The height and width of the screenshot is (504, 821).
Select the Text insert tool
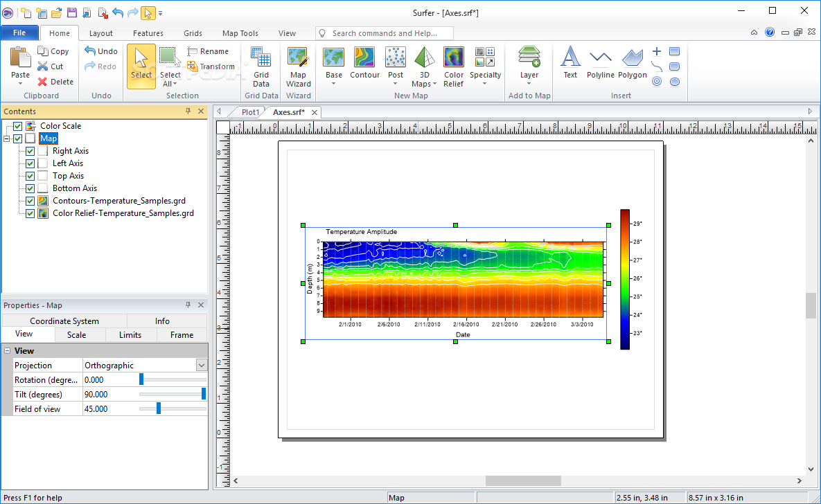click(x=570, y=63)
